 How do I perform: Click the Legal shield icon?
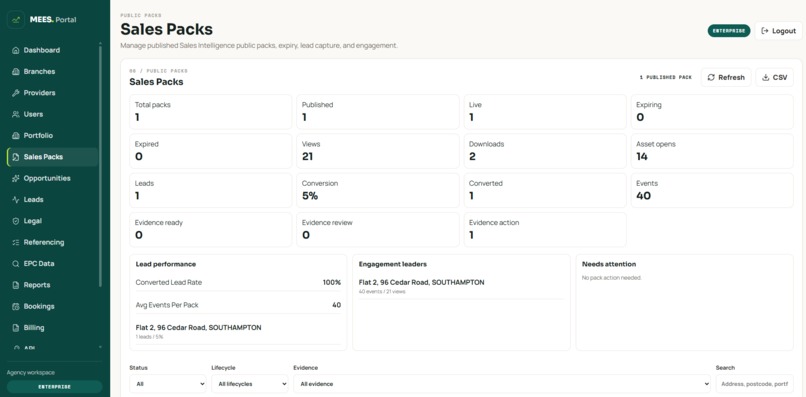click(x=15, y=221)
